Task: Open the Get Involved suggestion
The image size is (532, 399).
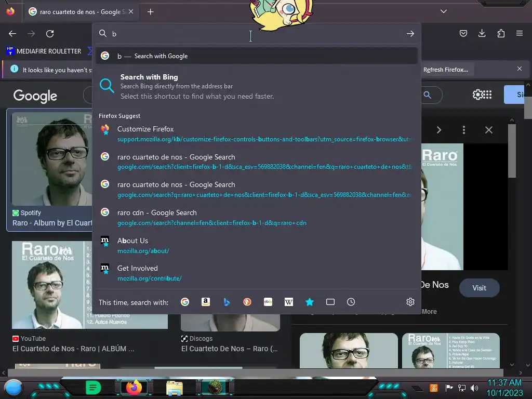Action: [257, 273]
